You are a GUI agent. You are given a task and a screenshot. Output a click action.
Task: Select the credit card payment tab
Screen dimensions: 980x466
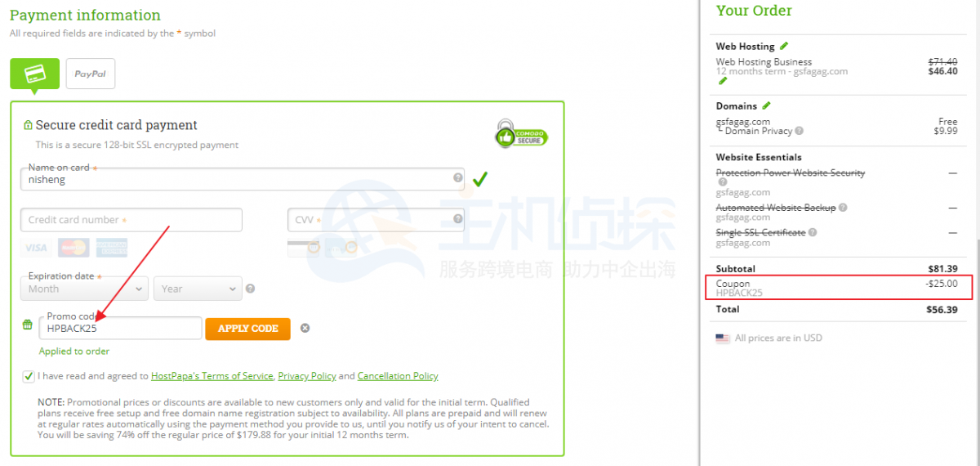(x=34, y=74)
